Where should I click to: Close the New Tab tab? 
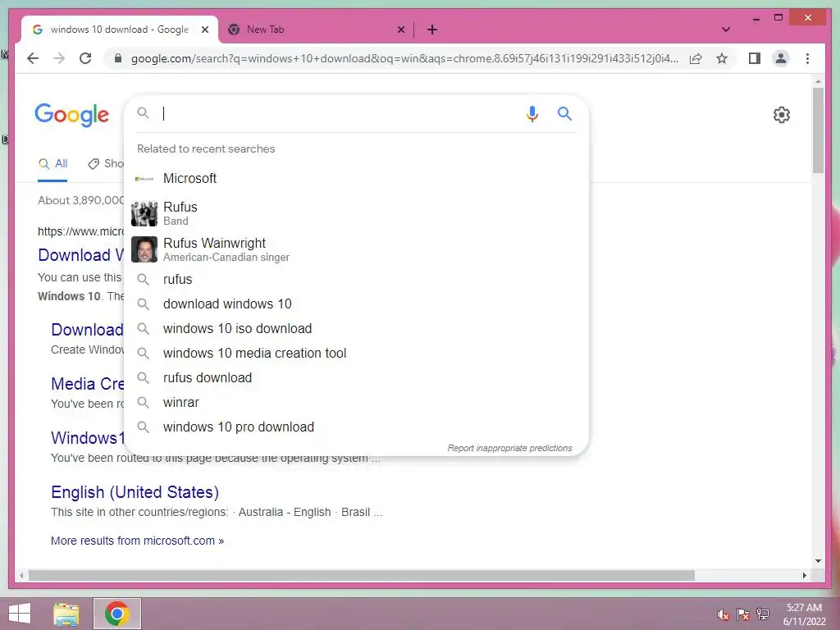pos(400,30)
